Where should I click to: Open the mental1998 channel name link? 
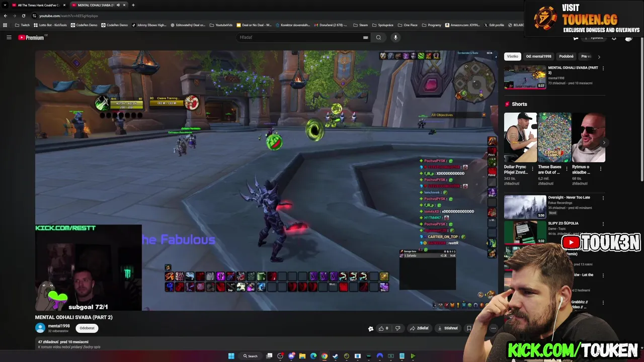(x=59, y=326)
